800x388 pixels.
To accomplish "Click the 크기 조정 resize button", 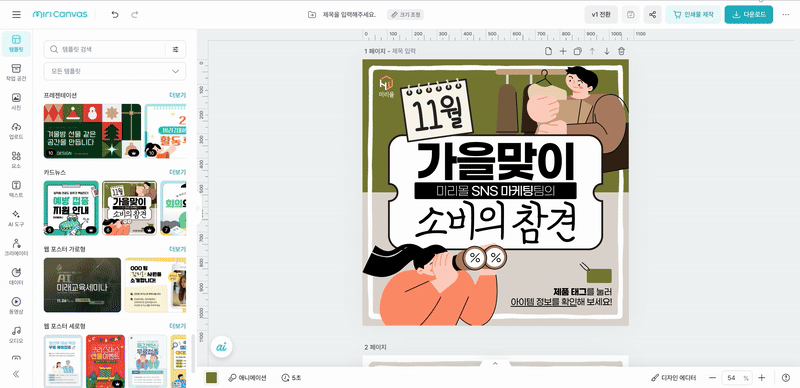I will tap(405, 14).
